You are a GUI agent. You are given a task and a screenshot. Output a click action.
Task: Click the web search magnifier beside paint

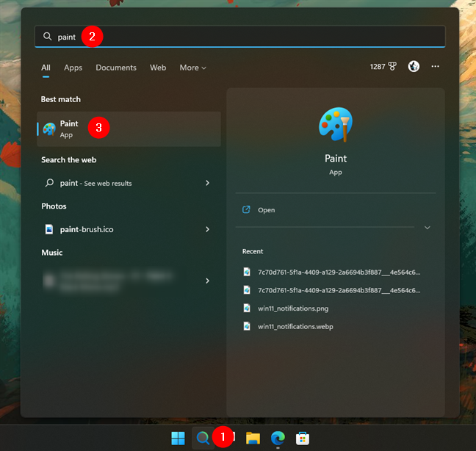coord(49,183)
